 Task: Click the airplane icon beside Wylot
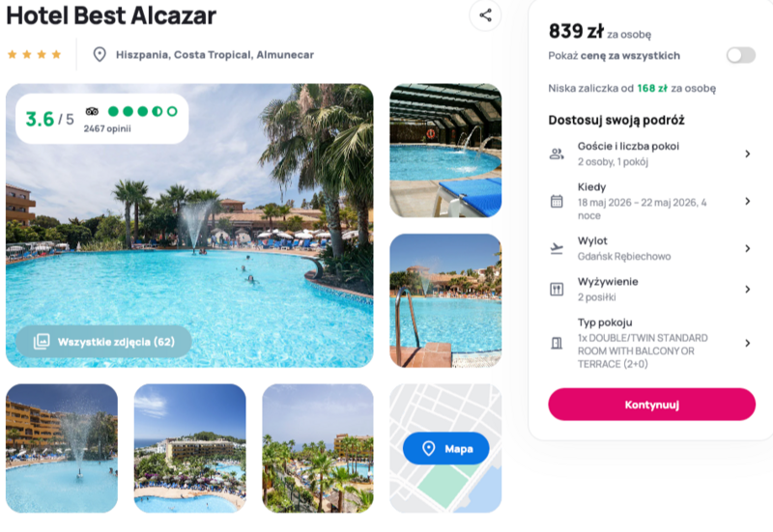click(x=557, y=248)
